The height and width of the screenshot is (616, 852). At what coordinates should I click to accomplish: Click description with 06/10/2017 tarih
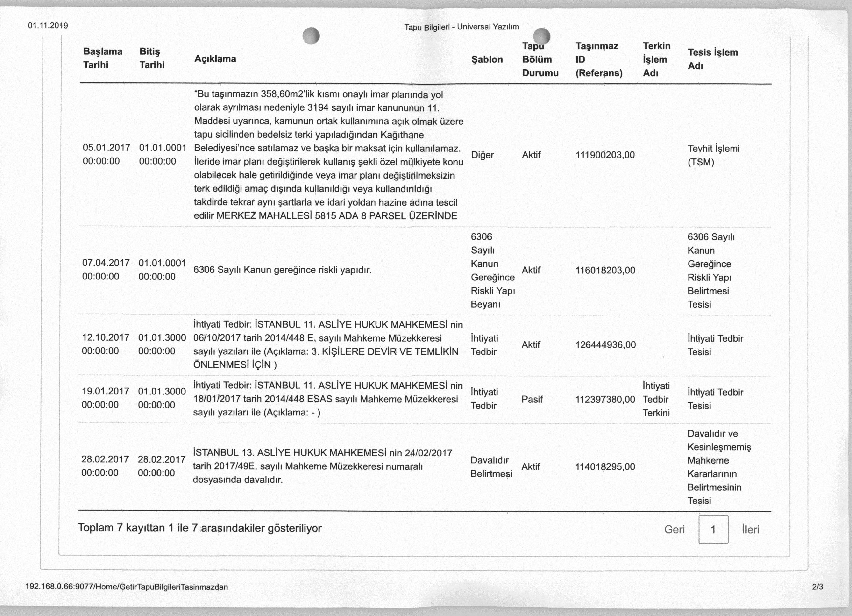pyautogui.click(x=328, y=344)
